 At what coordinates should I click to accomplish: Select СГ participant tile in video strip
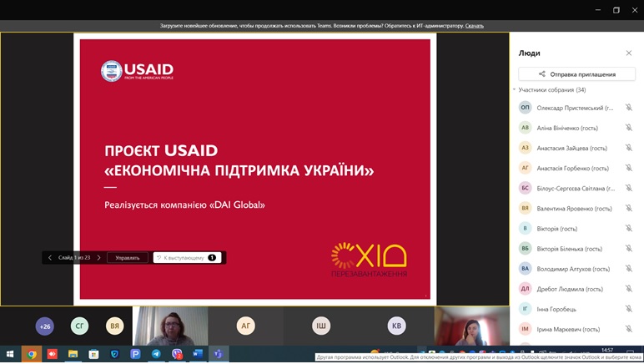80,326
